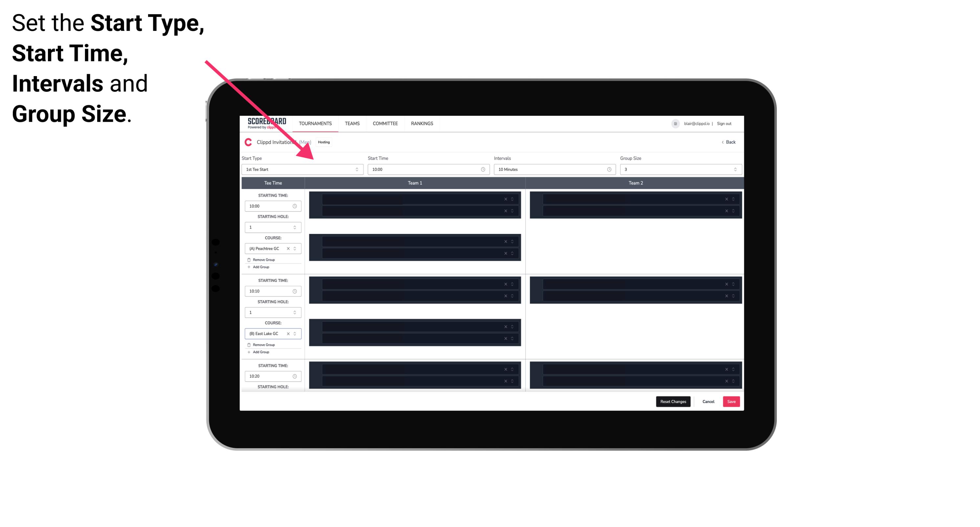The width and height of the screenshot is (980, 527).
Task: Select the TOURNAMENTS tab
Action: (x=316, y=123)
